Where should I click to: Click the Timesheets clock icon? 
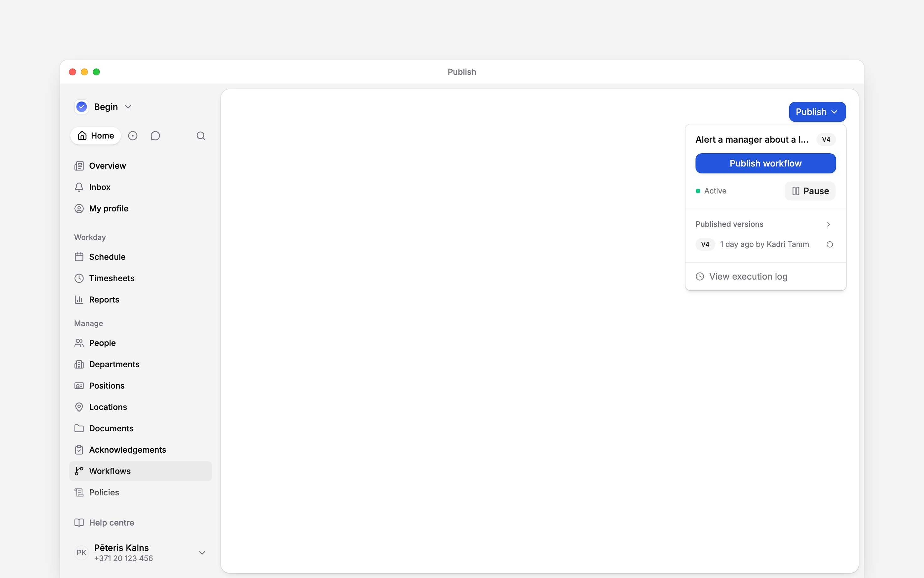click(x=79, y=278)
